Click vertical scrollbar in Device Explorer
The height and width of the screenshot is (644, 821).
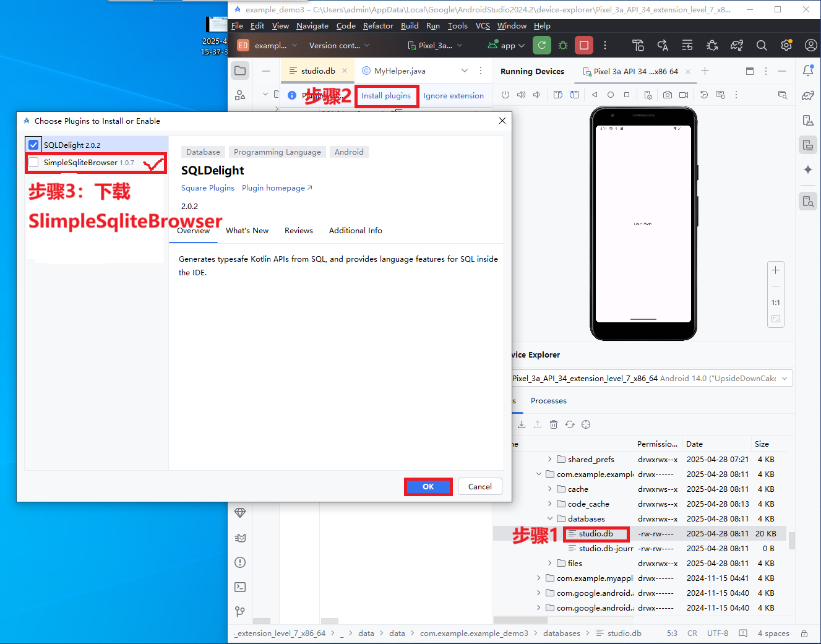point(791,540)
